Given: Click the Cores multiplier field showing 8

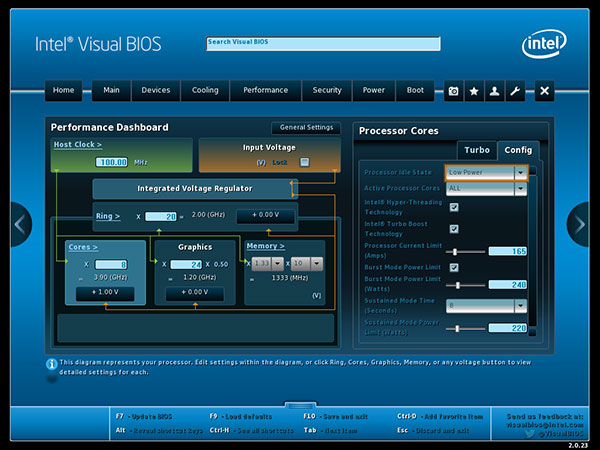Looking at the screenshot, I should click(111, 264).
